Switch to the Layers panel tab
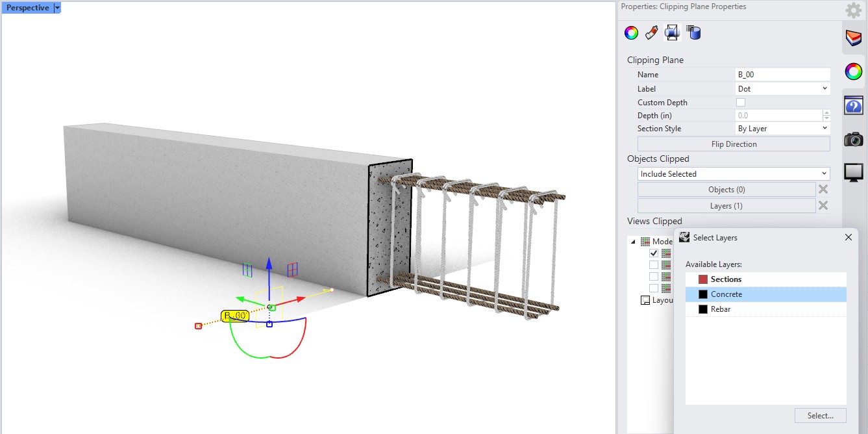This screenshot has height=434, width=868. (x=854, y=39)
